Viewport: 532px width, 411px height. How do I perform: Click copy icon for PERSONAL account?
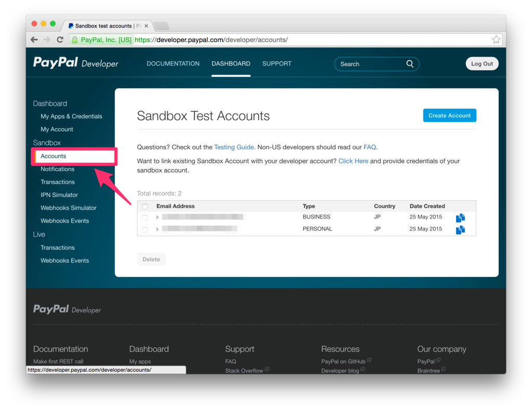pyautogui.click(x=460, y=230)
